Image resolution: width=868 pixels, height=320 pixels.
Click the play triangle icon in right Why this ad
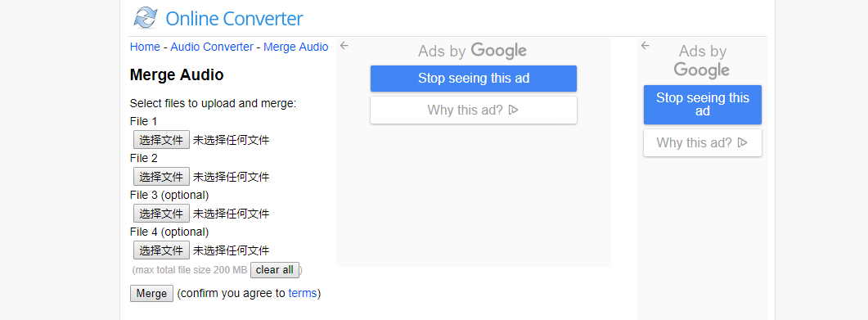[742, 143]
